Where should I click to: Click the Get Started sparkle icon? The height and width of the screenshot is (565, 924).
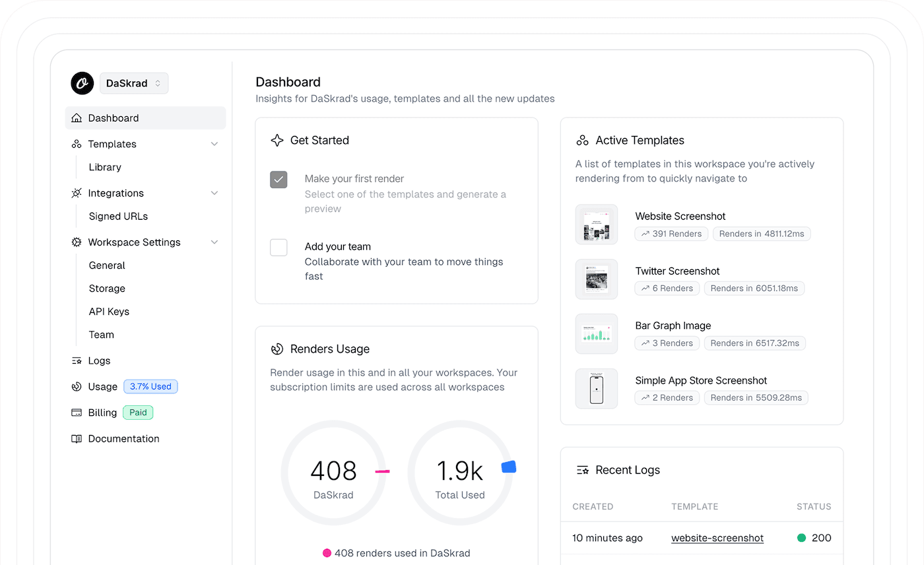click(x=277, y=141)
